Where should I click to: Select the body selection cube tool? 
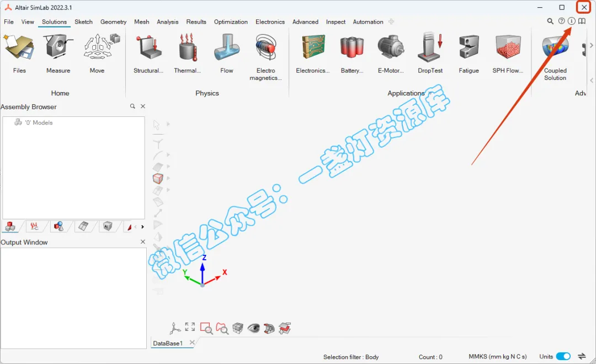(x=158, y=178)
